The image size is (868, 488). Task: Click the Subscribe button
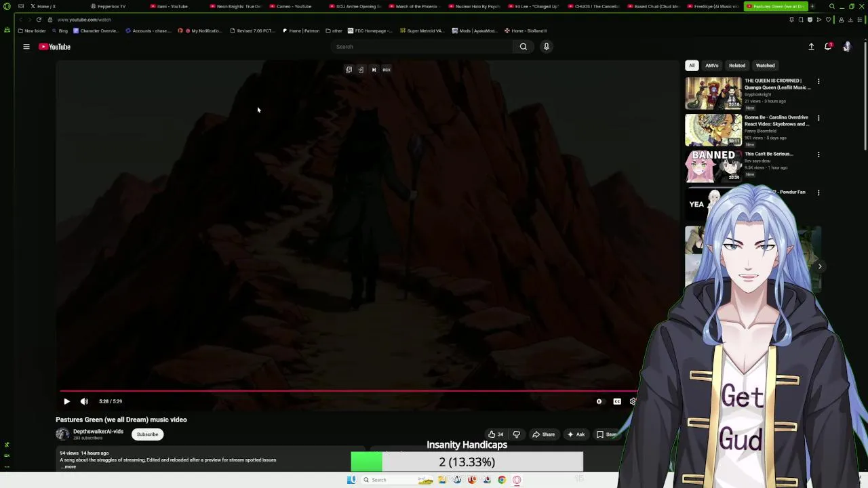[147, 434]
